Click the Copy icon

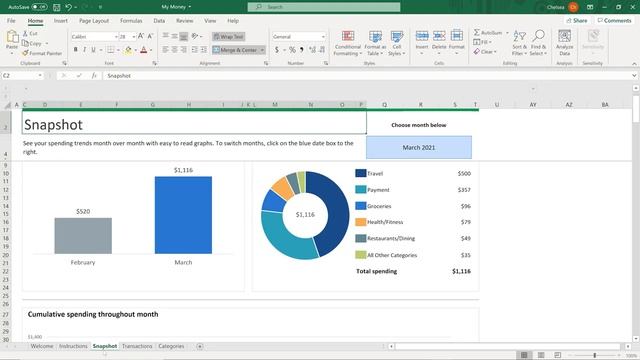25,43
